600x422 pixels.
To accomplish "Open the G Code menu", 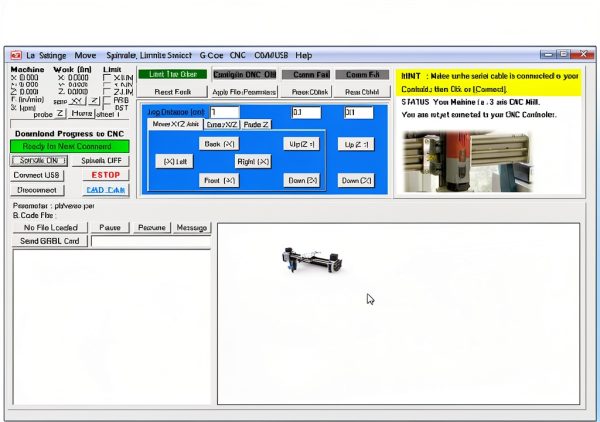I will coord(211,55).
